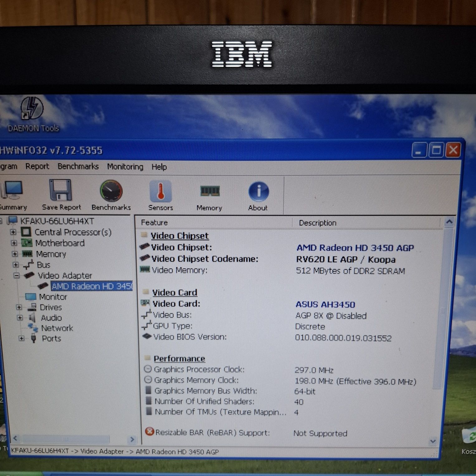Click the Performance section heading

[179, 359]
